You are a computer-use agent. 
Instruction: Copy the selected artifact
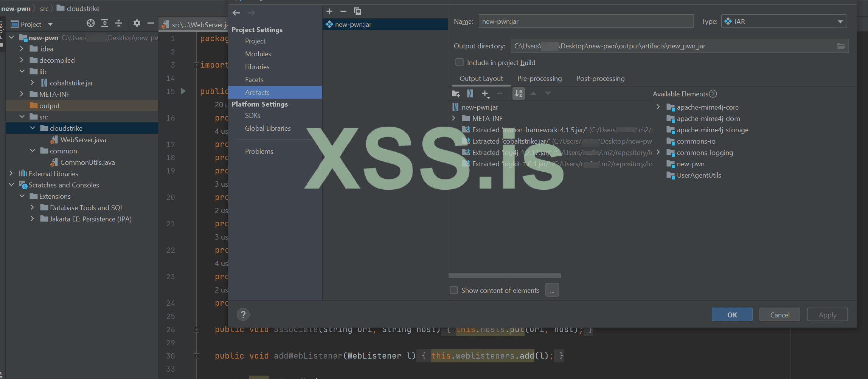[357, 11]
